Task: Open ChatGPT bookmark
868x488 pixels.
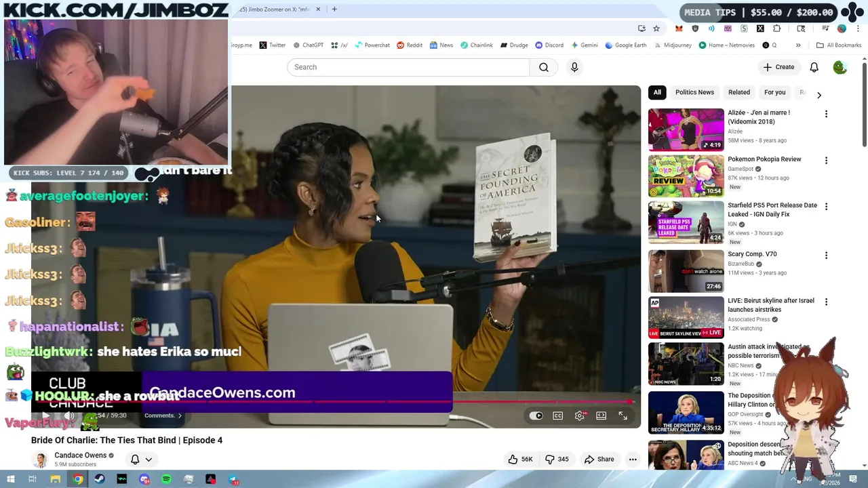Action: click(x=308, y=45)
